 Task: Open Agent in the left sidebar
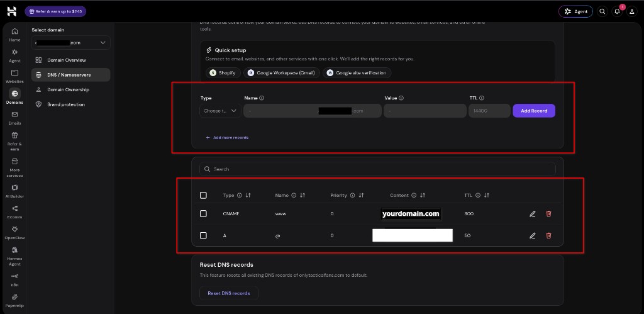coord(14,56)
